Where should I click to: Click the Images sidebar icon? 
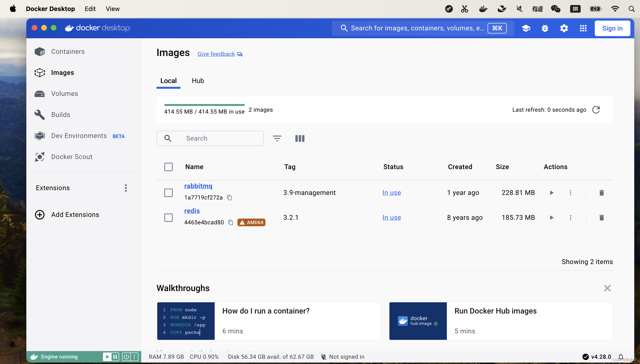coord(39,72)
